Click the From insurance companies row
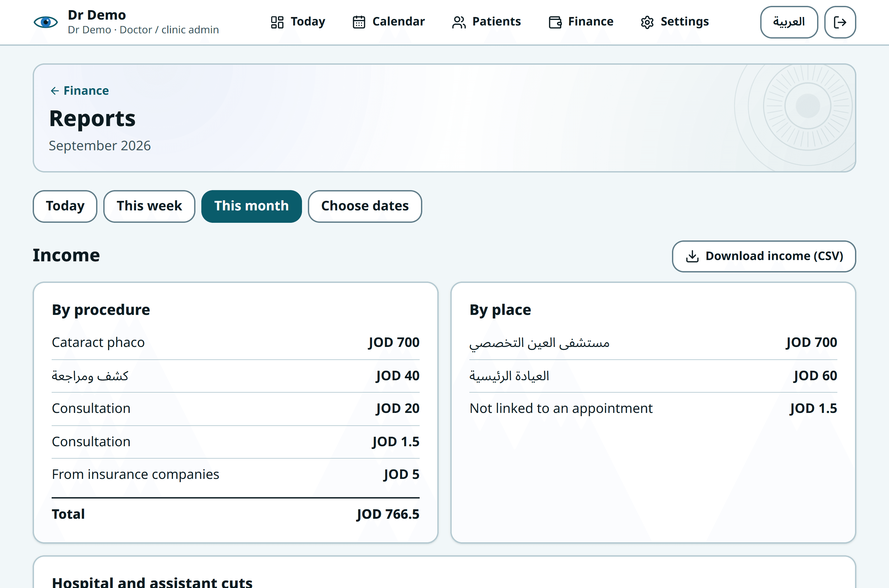Screen dimensions: 889x588 pyautogui.click(x=236, y=474)
